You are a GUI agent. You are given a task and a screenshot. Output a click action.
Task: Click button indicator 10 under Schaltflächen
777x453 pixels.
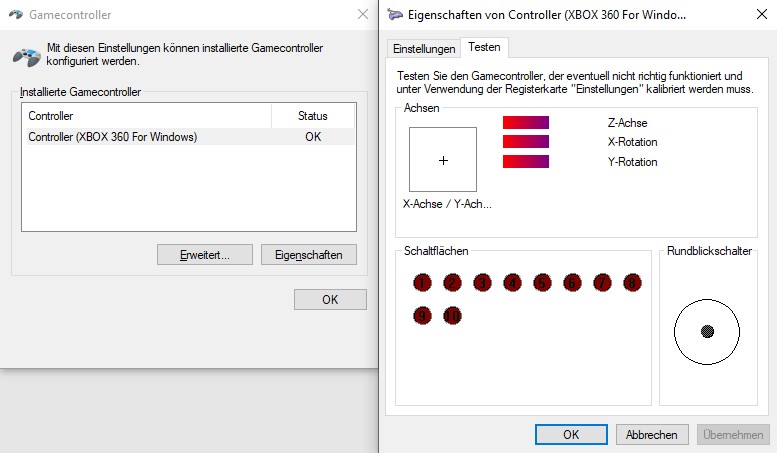point(452,316)
